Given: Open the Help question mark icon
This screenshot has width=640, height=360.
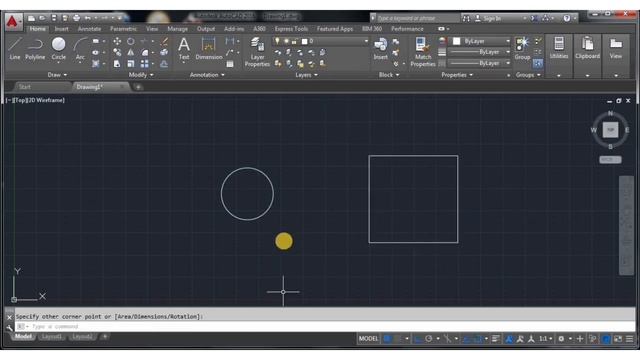Looking at the screenshot, I should coord(567,18).
